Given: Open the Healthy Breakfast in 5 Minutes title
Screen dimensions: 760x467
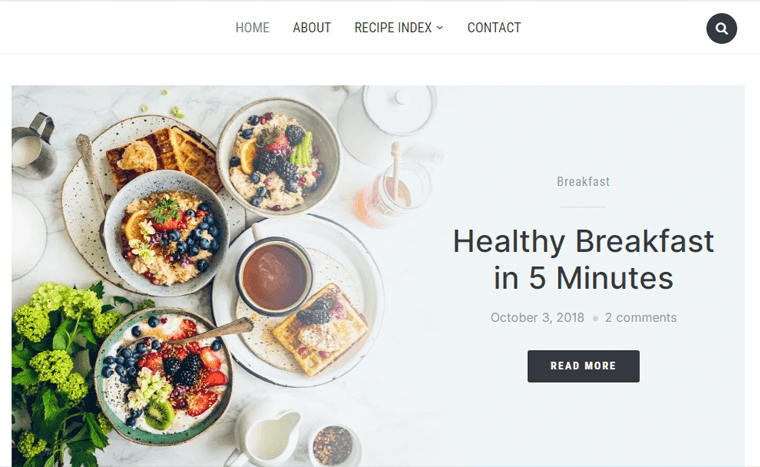Looking at the screenshot, I should click(583, 260).
